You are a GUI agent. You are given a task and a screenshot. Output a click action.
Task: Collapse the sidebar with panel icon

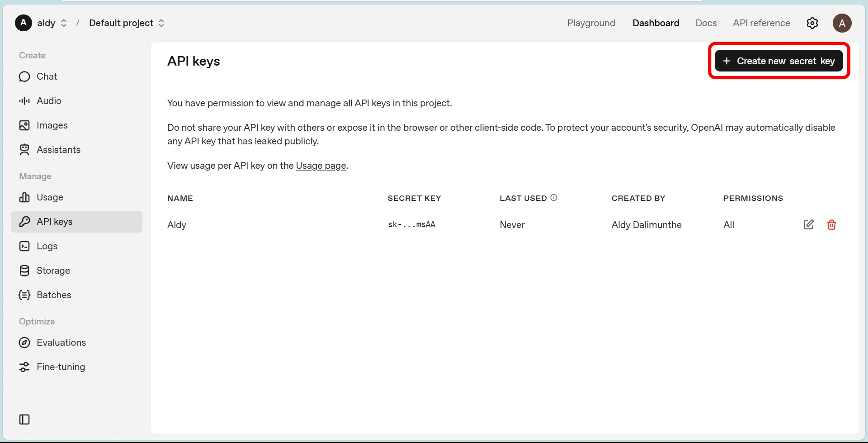24,419
